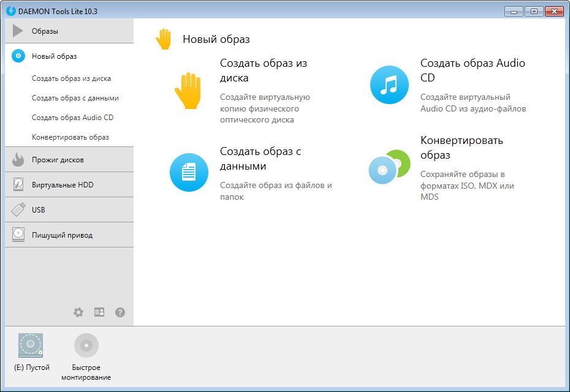Click the Быстрое монтирование label
Viewport: 570px width, 392px height.
point(86,372)
